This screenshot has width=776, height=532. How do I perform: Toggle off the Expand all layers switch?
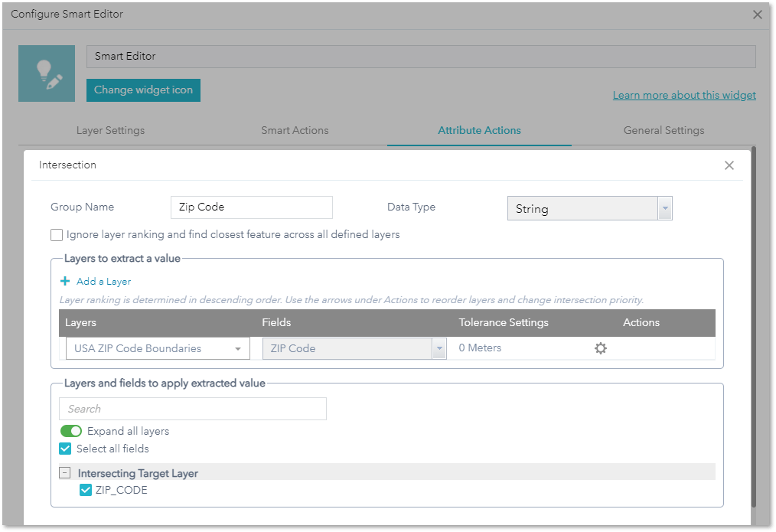coord(70,431)
